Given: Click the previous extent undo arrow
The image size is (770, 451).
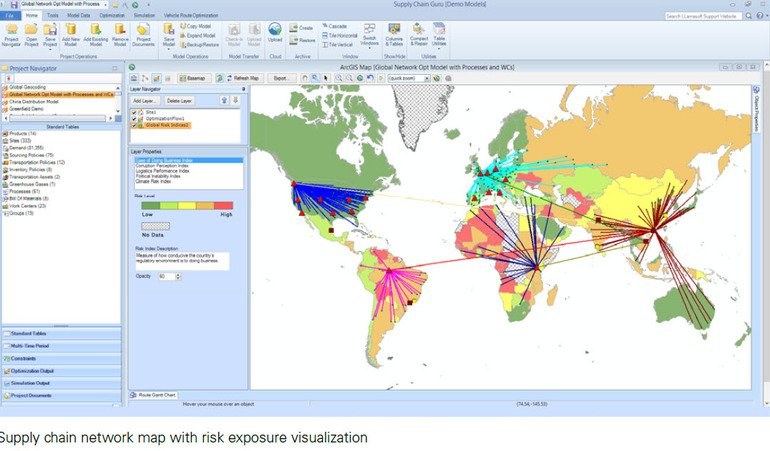Looking at the screenshot, I should coord(370,78).
